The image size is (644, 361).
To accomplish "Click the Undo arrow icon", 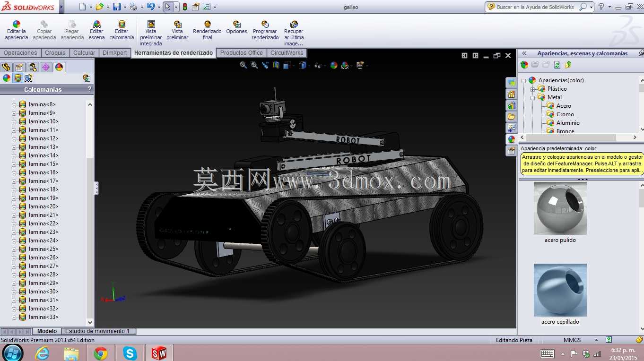I will [150, 7].
